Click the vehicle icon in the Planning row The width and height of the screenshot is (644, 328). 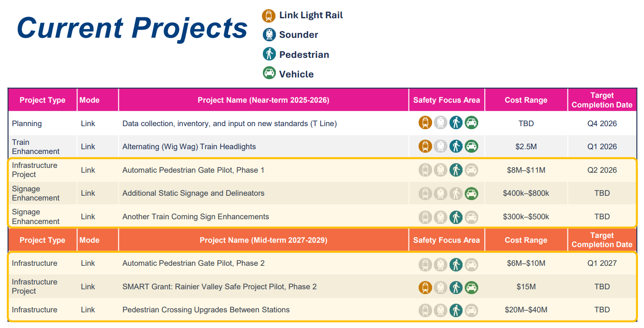coord(471,123)
